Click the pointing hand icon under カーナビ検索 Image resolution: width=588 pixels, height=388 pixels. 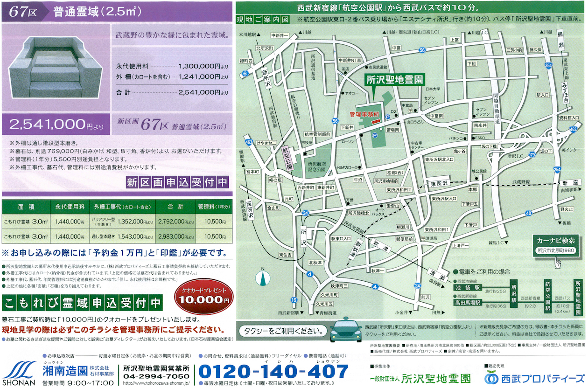(558, 263)
